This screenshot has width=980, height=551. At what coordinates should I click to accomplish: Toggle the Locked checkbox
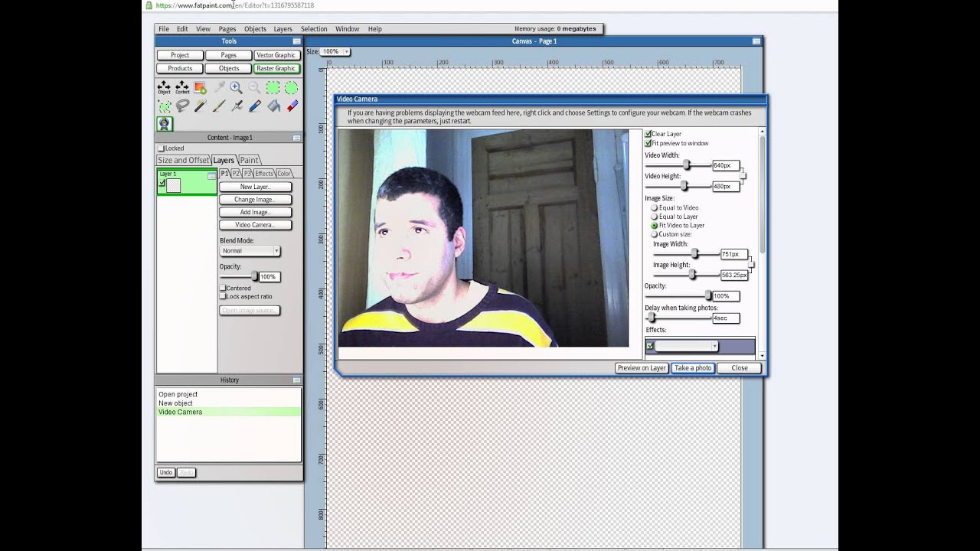click(161, 148)
